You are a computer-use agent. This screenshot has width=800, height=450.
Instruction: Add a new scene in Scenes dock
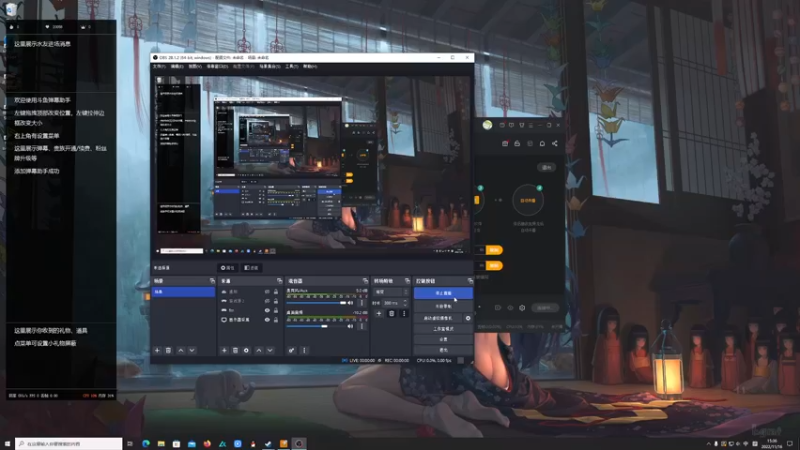coord(157,351)
